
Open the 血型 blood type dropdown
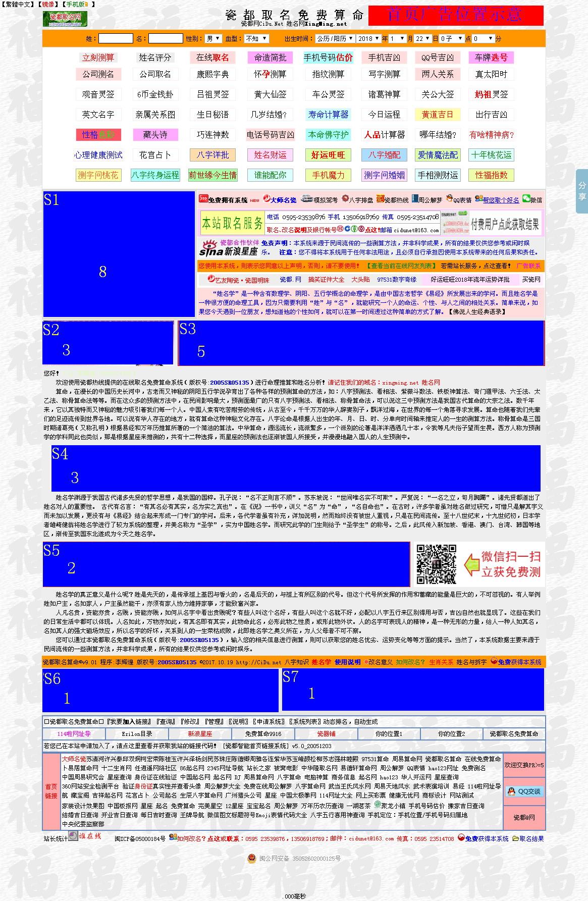tap(256, 38)
